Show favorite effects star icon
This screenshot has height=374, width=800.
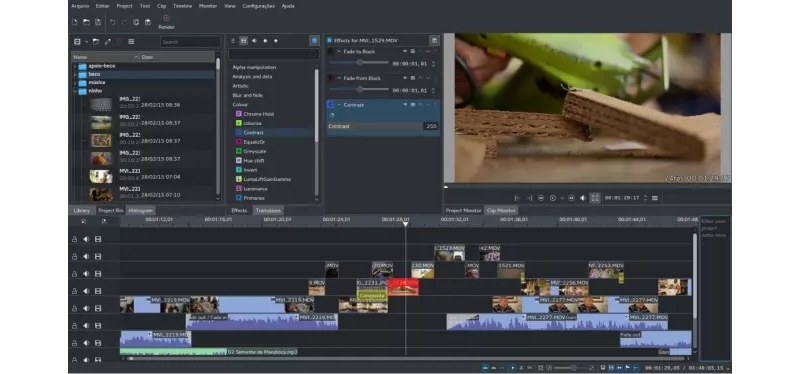point(276,41)
